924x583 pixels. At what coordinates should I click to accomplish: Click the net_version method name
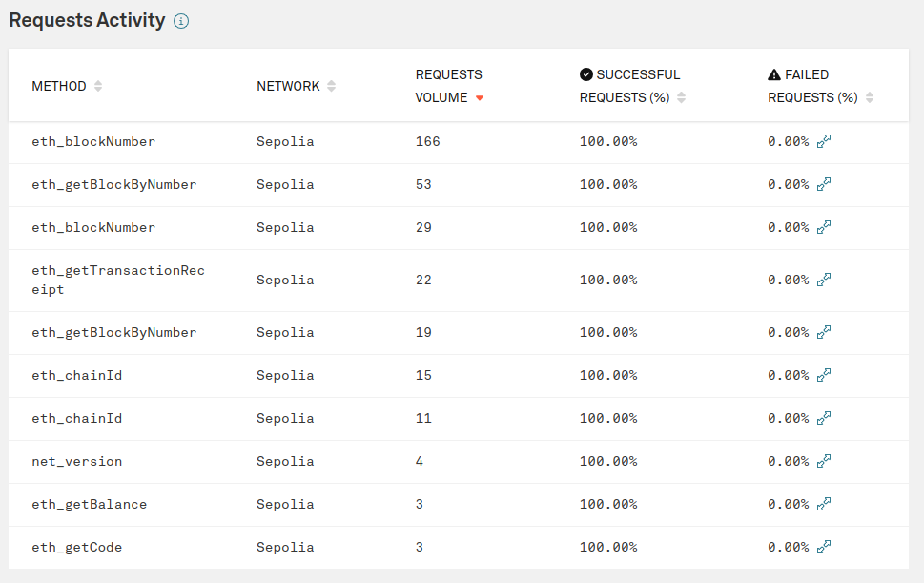point(77,461)
